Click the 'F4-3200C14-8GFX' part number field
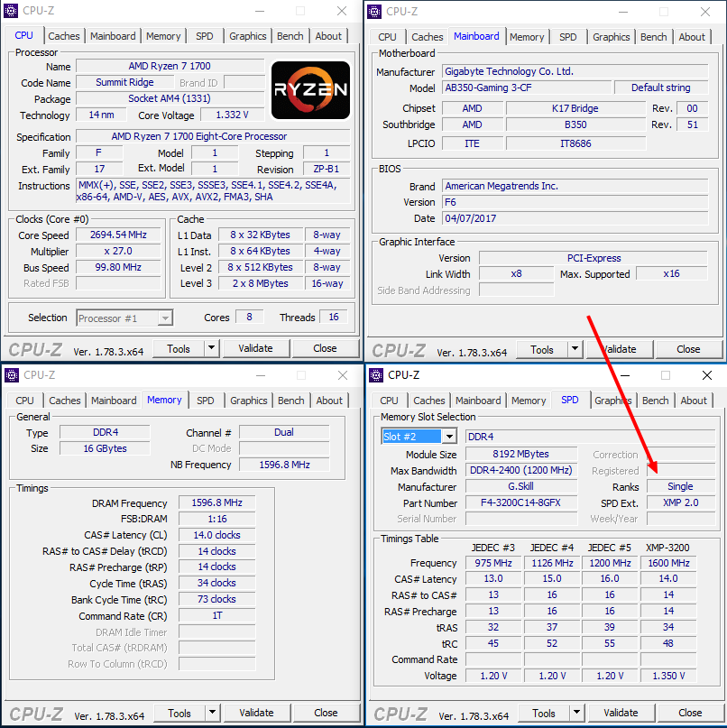Screen dimensions: 727x728 (520, 502)
